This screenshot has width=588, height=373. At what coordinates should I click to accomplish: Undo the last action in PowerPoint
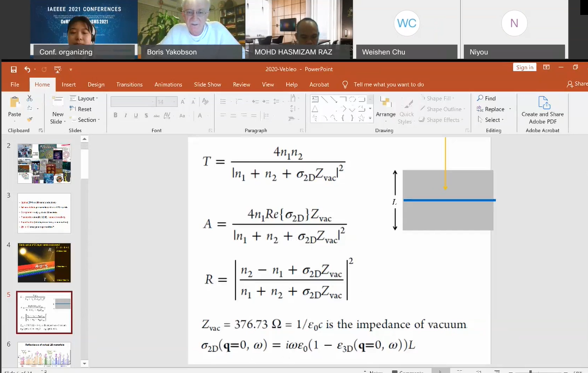(x=27, y=69)
